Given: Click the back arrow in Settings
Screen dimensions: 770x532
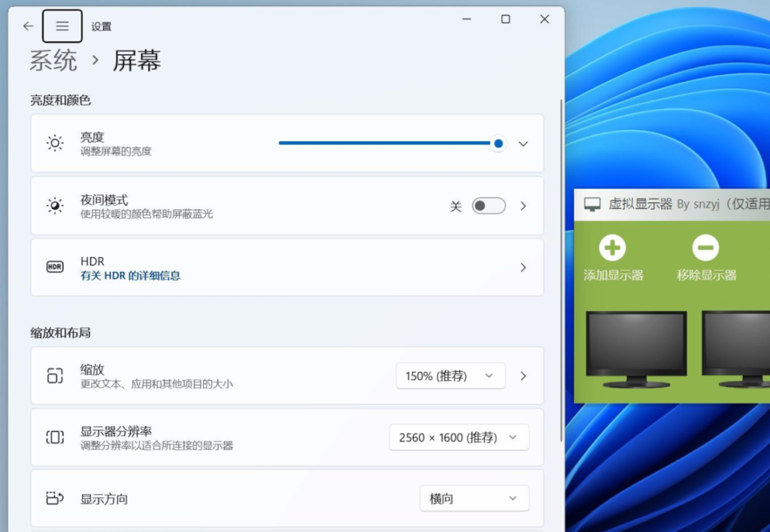Looking at the screenshot, I should click(28, 26).
